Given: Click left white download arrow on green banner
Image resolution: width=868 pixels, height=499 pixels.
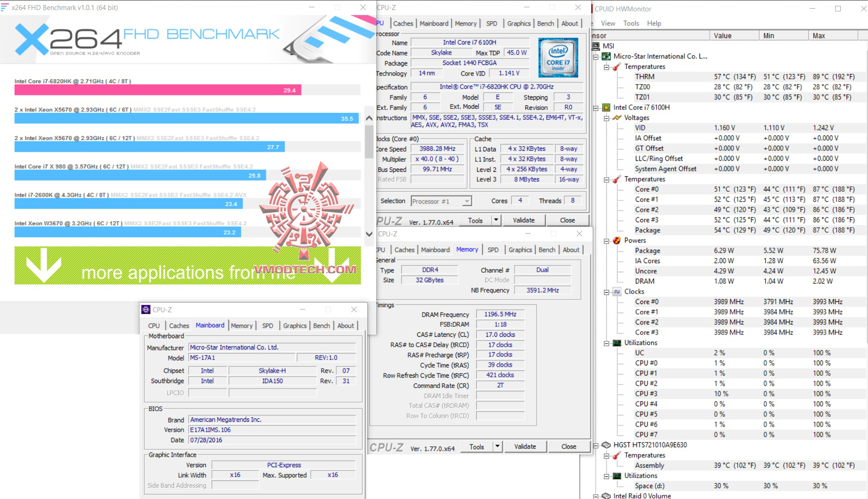Looking at the screenshot, I should click(x=43, y=266).
